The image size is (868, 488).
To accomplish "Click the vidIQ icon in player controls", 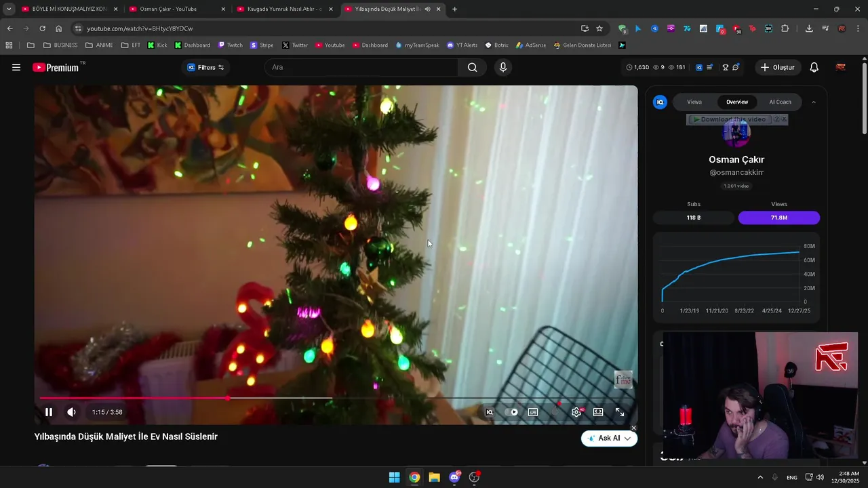I will pyautogui.click(x=490, y=412).
